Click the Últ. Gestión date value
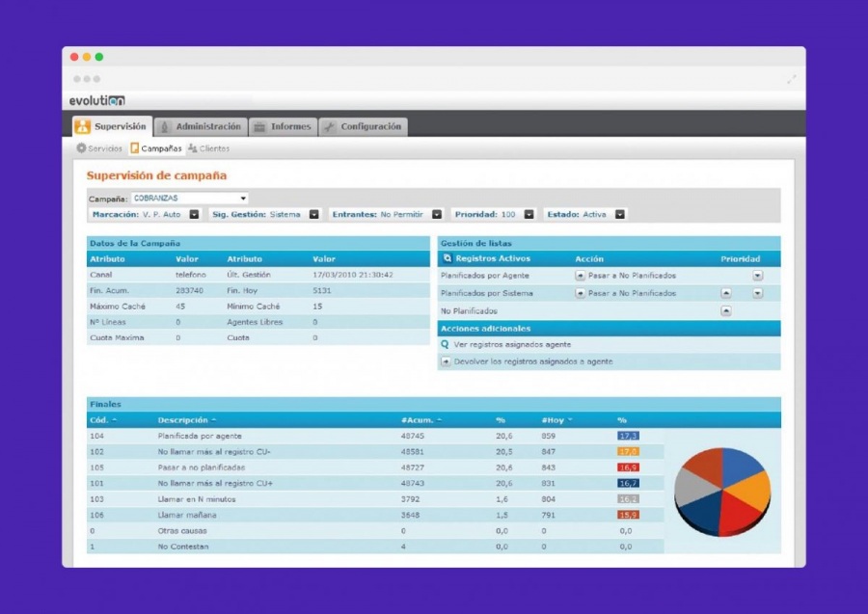 353,275
